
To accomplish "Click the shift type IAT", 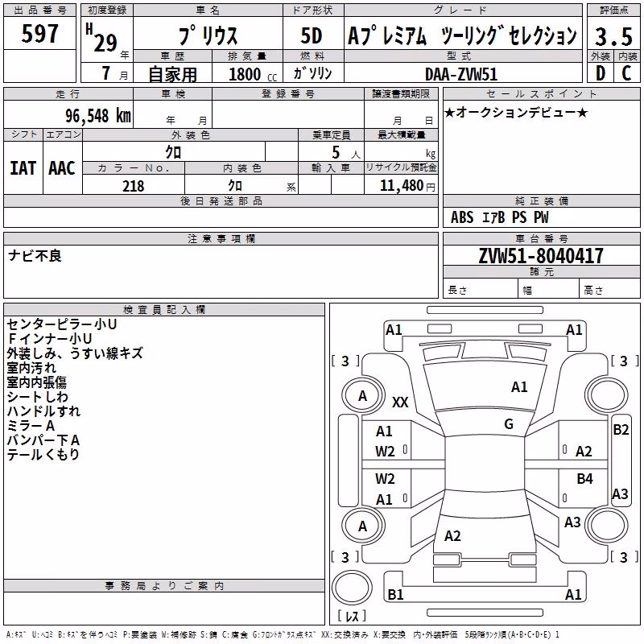I will click(x=23, y=168).
